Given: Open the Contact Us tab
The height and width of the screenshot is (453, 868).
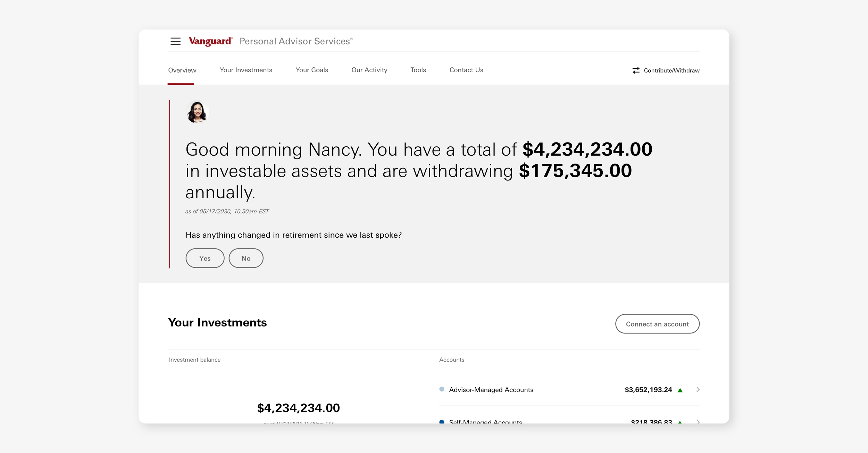Looking at the screenshot, I should tap(466, 70).
